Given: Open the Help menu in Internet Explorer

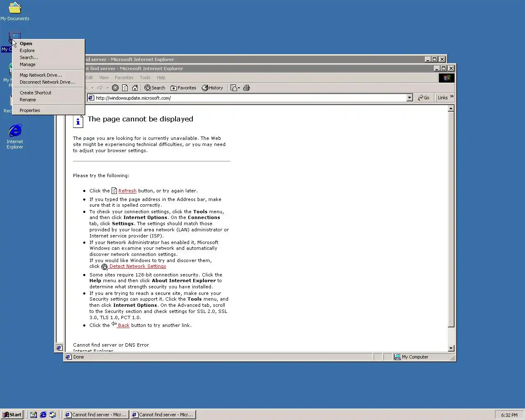Looking at the screenshot, I should pos(161,78).
